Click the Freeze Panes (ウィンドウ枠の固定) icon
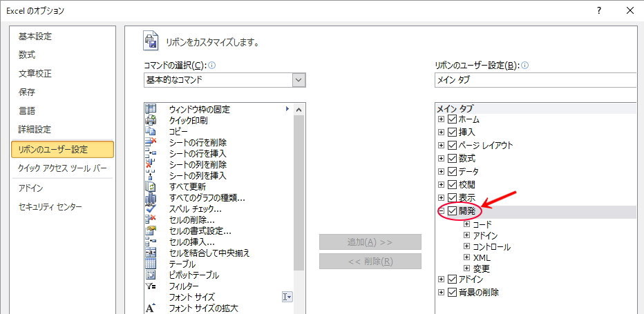 (151, 109)
